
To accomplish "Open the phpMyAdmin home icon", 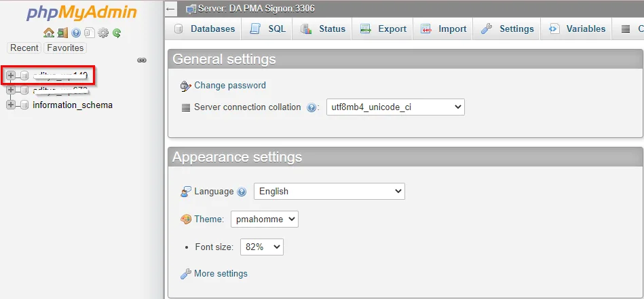I will (48, 33).
